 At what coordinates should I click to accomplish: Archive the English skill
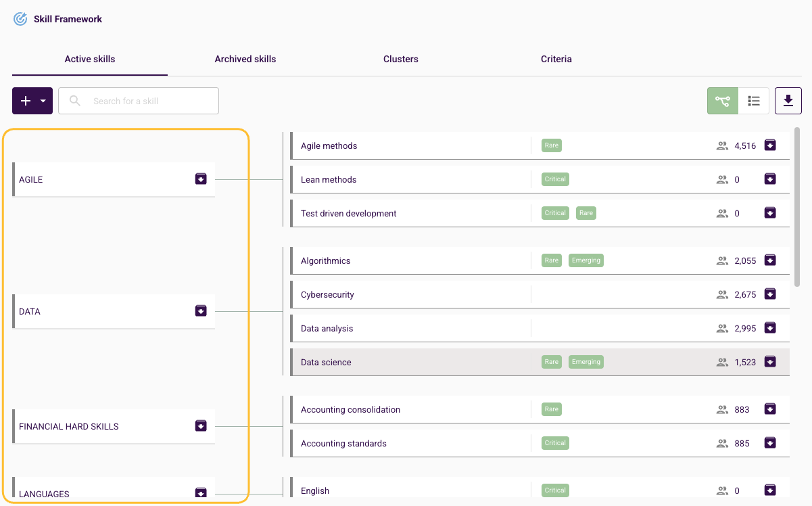point(770,490)
